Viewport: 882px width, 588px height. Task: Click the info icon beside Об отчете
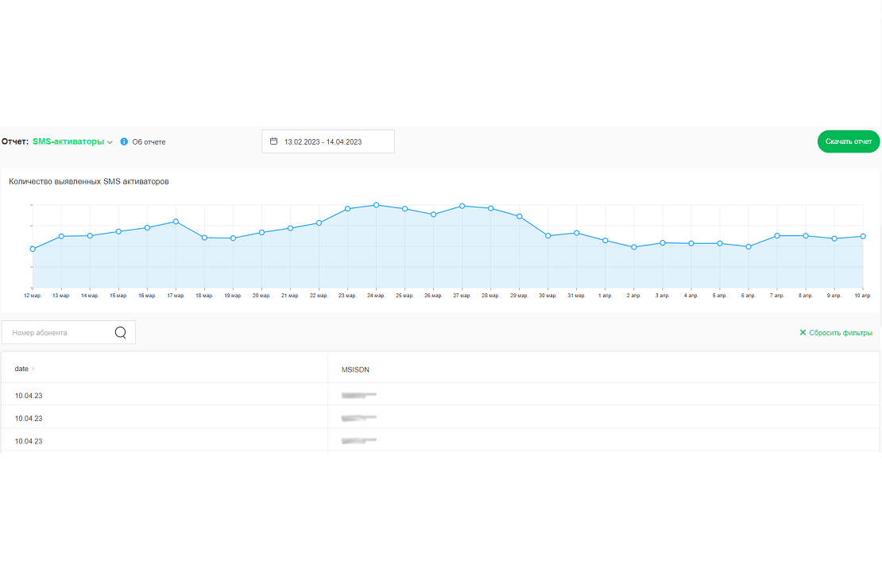coord(124,141)
